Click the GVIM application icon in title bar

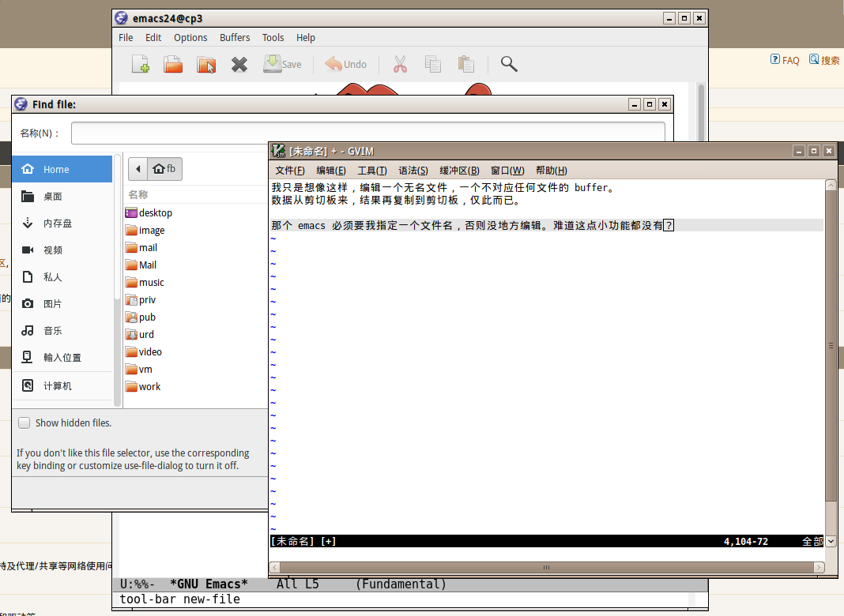click(278, 151)
